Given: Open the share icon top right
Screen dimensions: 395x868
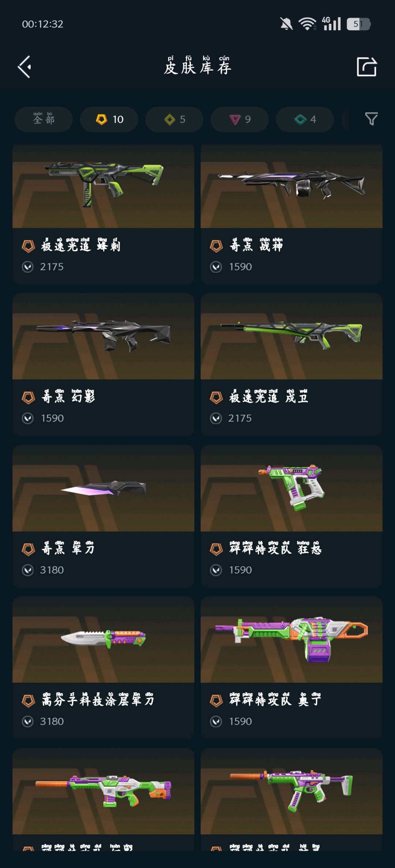Looking at the screenshot, I should click(366, 67).
